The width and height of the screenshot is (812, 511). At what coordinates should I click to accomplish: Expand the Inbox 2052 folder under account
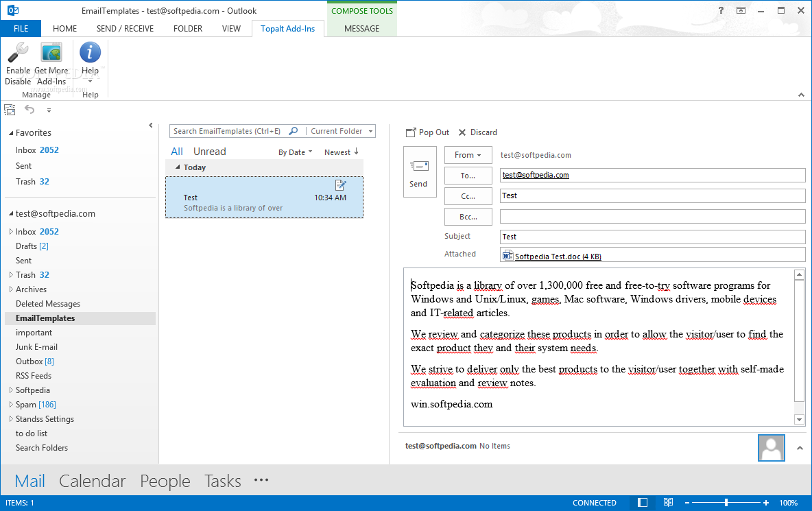point(11,231)
